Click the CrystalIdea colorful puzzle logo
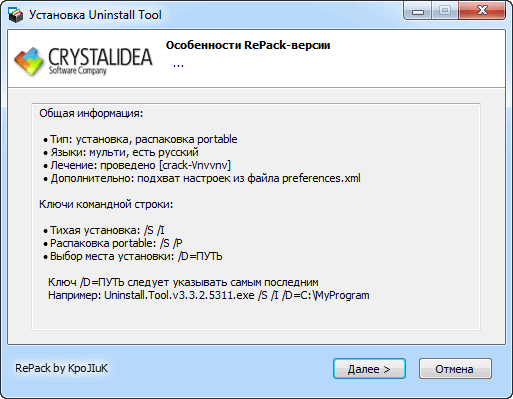 click(x=29, y=61)
